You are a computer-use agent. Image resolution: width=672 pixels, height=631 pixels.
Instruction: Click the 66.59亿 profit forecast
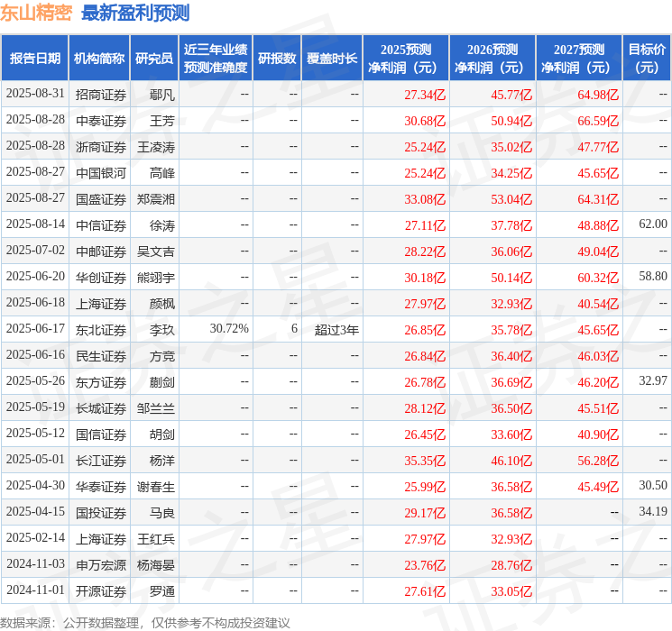pos(598,121)
